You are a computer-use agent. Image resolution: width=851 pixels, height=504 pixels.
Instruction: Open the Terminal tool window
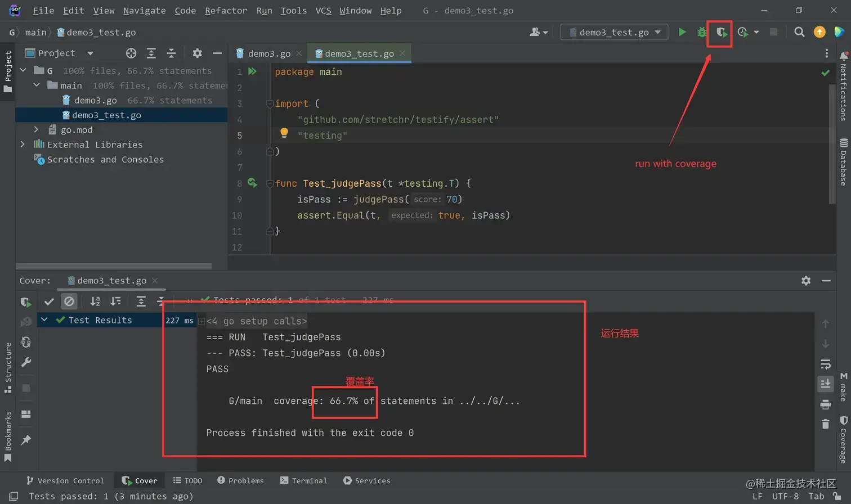(x=303, y=480)
